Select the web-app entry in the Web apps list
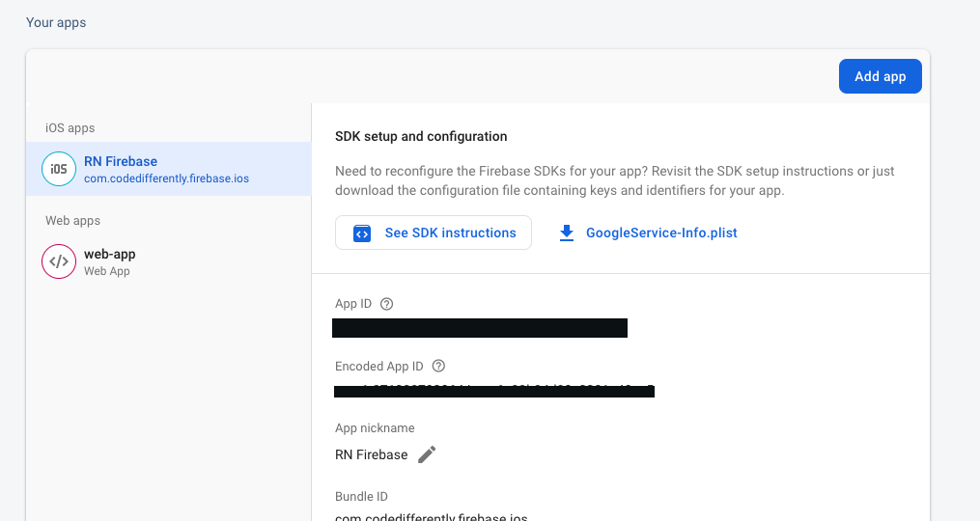Viewport: 980px width, 521px height. [x=169, y=261]
